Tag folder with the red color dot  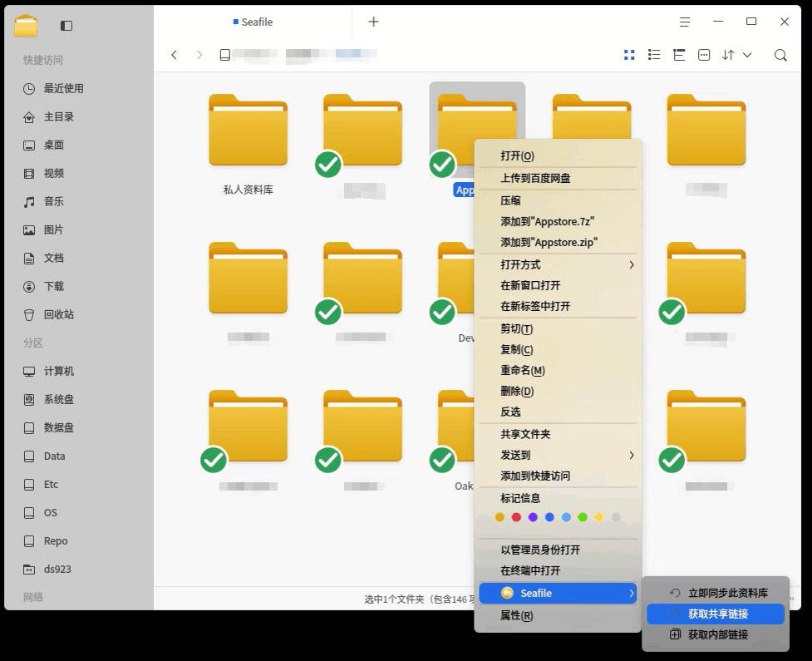tap(516, 517)
